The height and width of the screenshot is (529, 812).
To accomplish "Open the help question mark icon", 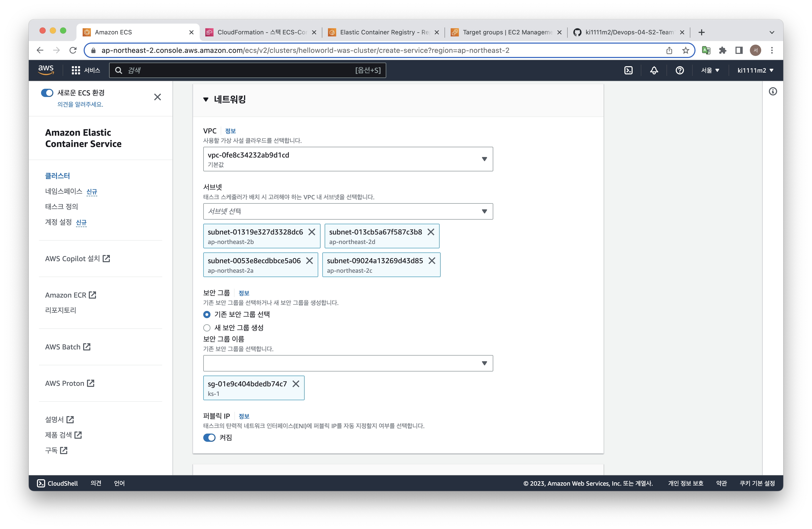I will pyautogui.click(x=679, y=70).
